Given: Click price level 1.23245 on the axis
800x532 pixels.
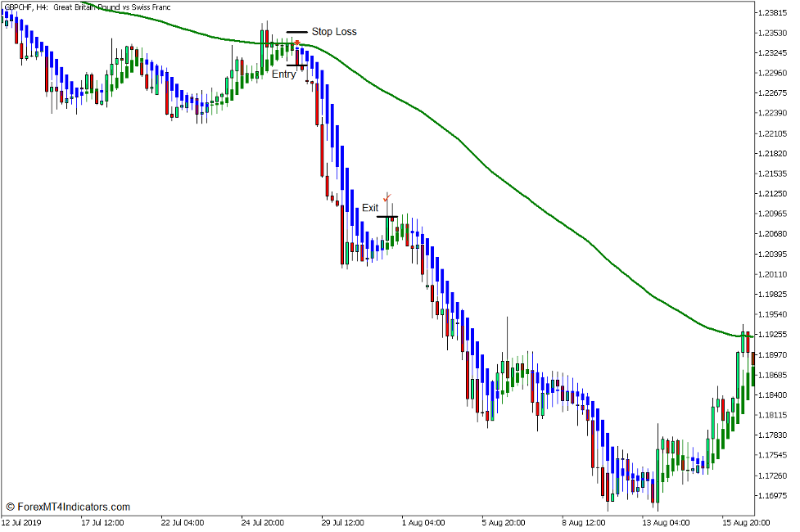Looking at the screenshot, I should click(x=772, y=53).
